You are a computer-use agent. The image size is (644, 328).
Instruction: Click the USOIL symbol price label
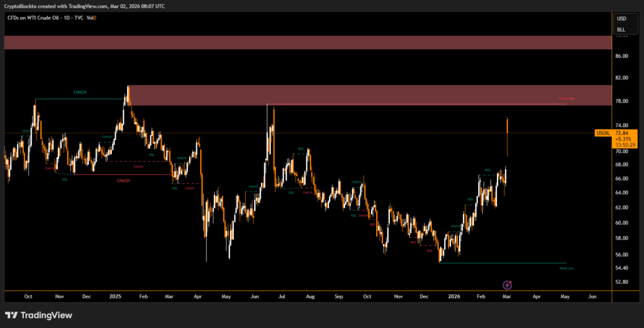pos(602,133)
